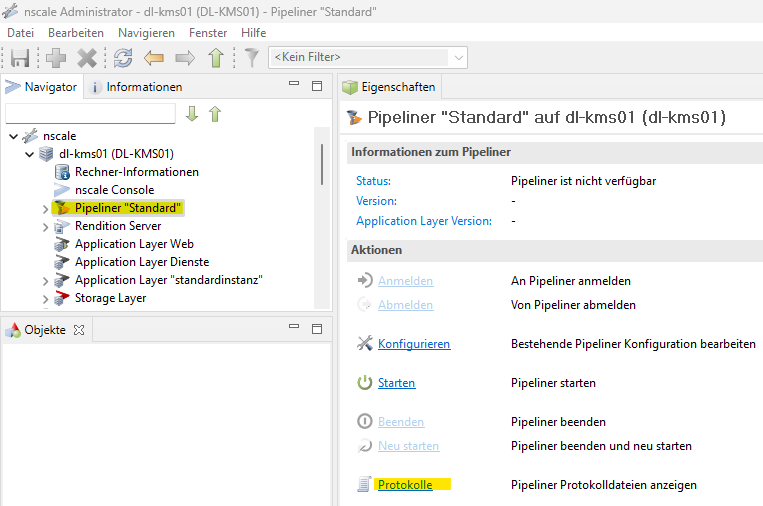
Task: Go back with orange left arrow
Action: (153, 58)
